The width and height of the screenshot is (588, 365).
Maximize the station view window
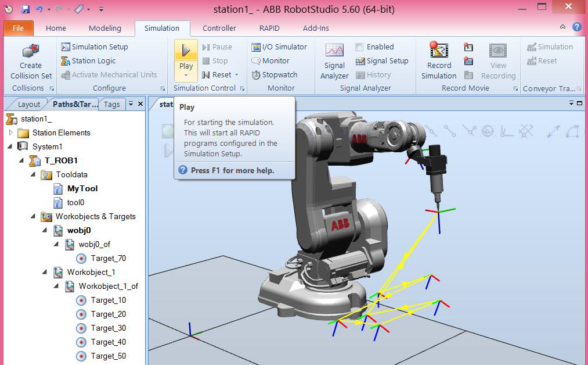click(579, 103)
